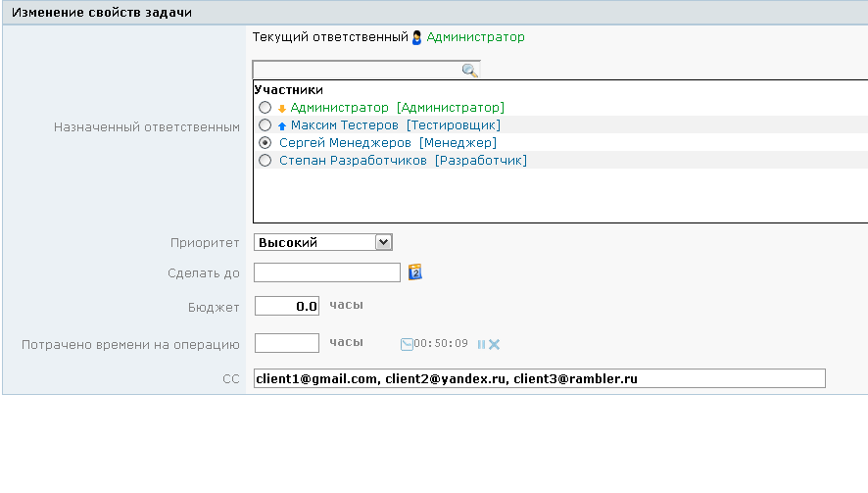Click the green Администратор link at top
Image resolution: width=868 pixels, height=493 pixels.
coord(475,37)
